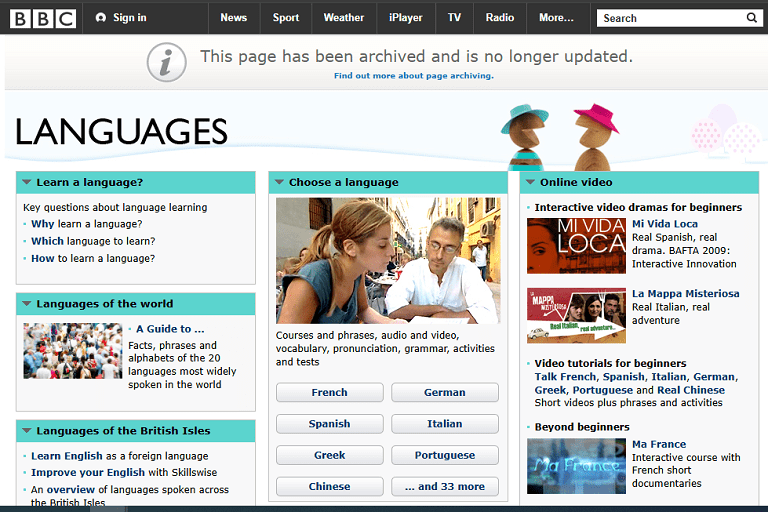Open Spanish video tutorial link
The height and width of the screenshot is (512, 768).
pyautogui.click(x=624, y=377)
